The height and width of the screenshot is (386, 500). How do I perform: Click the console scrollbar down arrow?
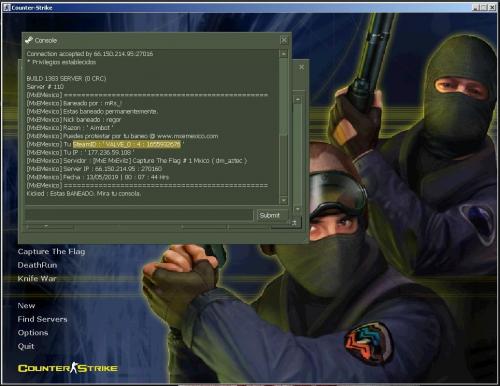(x=284, y=200)
